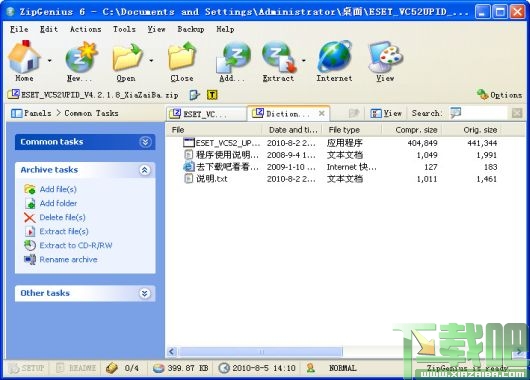530x380 pixels.
Task: Sort by Date and time column header
Action: pos(292,130)
